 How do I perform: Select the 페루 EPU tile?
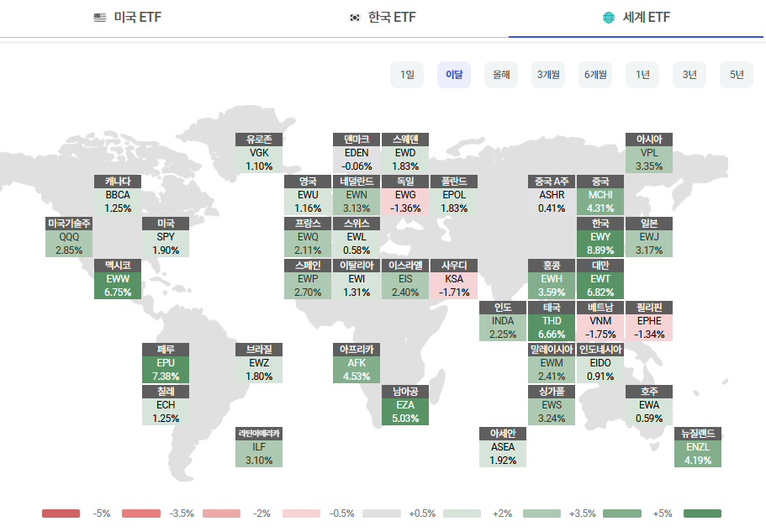(166, 362)
